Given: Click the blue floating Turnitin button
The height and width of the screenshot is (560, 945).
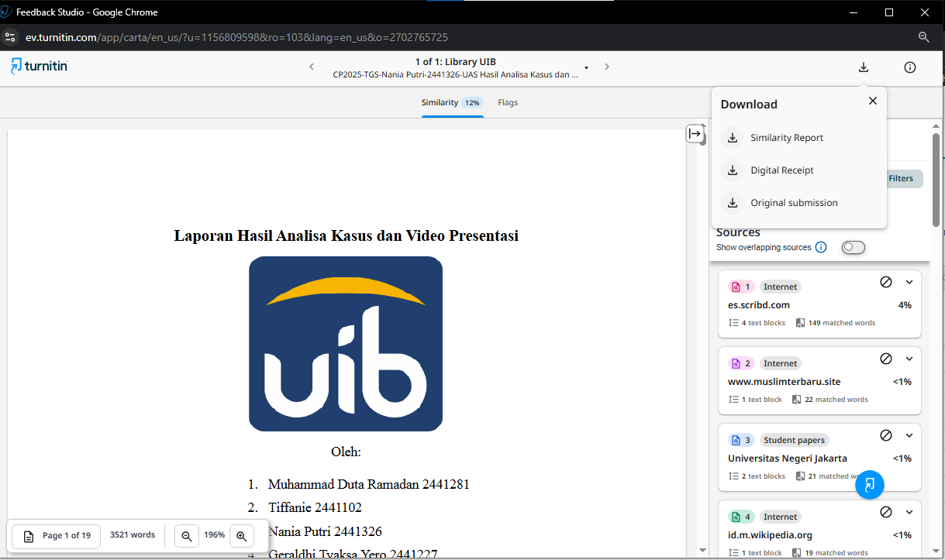Looking at the screenshot, I should click(870, 485).
